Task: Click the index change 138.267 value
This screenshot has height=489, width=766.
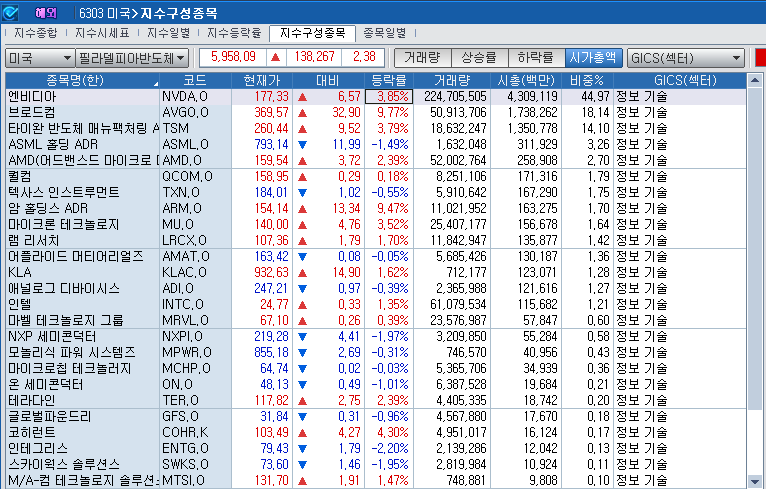Action: tap(314, 57)
